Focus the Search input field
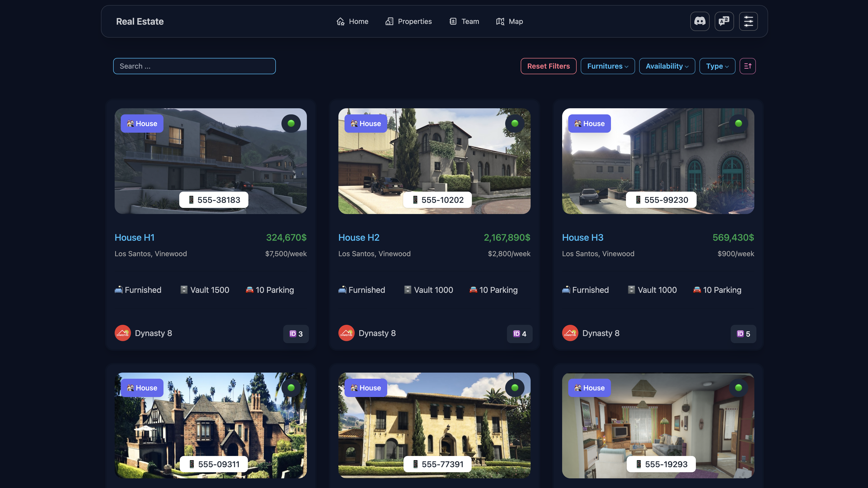The image size is (868, 488). (194, 66)
